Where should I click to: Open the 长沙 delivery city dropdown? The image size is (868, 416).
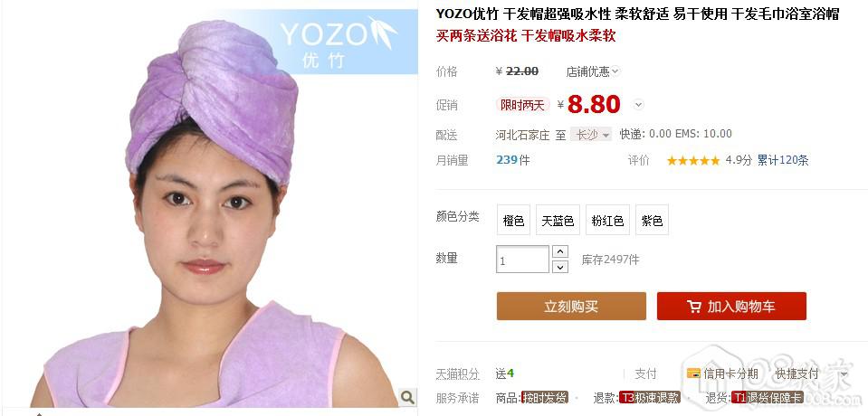click(591, 135)
